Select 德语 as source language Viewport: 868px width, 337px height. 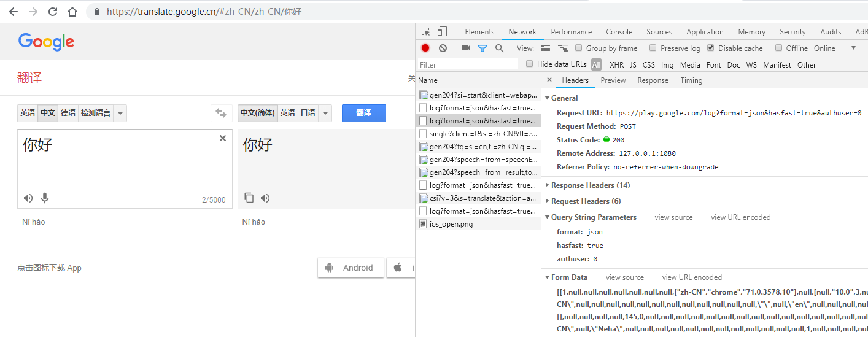[x=68, y=113]
